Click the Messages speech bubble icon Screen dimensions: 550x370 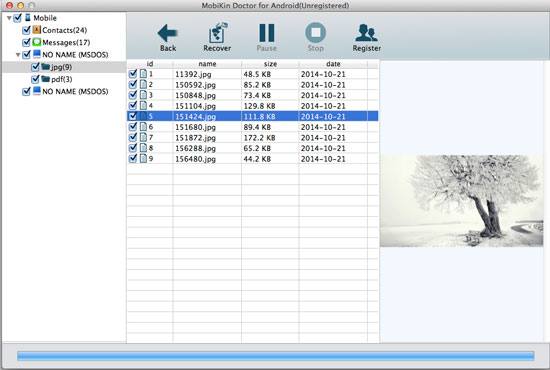coord(36,42)
